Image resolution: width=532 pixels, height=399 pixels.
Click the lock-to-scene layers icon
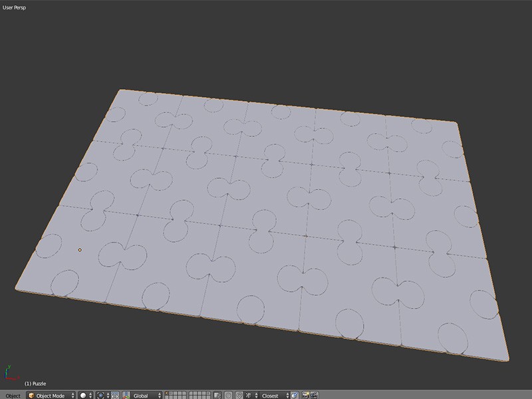pyautogui.click(x=217, y=394)
